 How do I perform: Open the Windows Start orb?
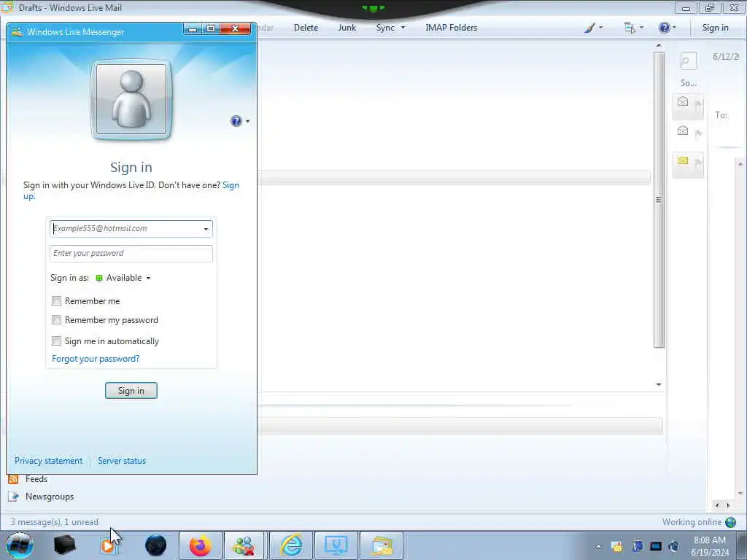[x=20, y=545]
